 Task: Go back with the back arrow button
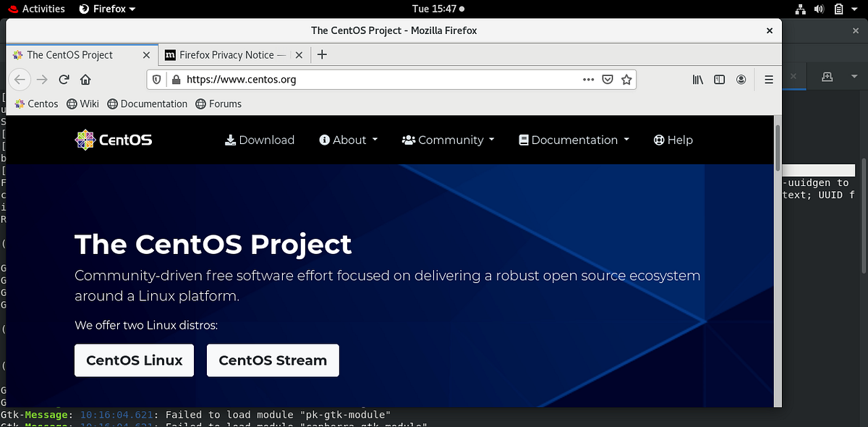pyautogui.click(x=20, y=80)
